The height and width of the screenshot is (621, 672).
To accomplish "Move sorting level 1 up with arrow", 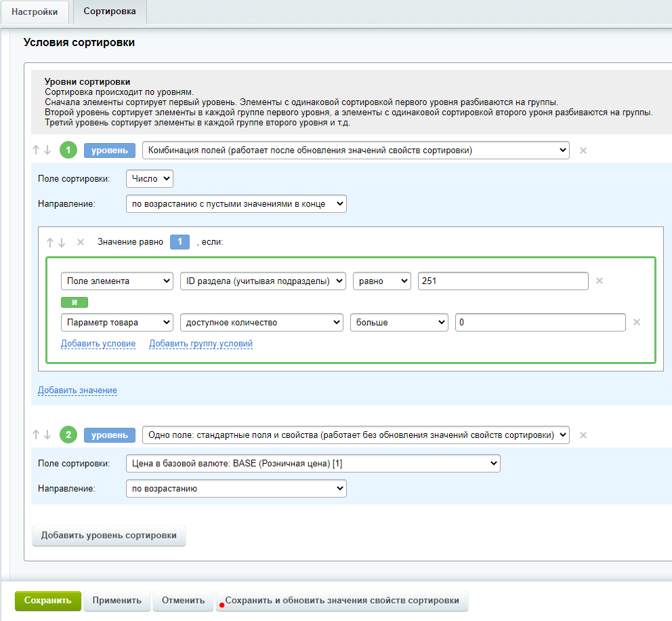I will [x=36, y=151].
